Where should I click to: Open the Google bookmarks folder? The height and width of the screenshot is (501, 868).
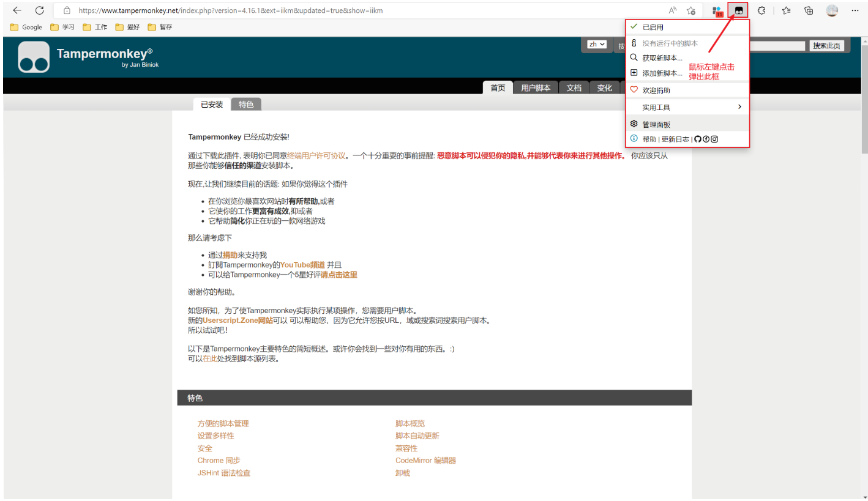(x=26, y=27)
